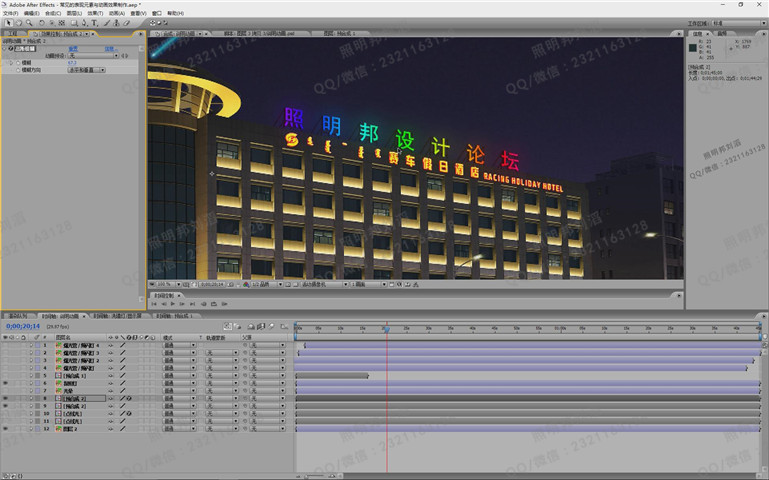Viewport: 769px width, 480px height.
Task: Open the File menu
Action: pos(10,13)
